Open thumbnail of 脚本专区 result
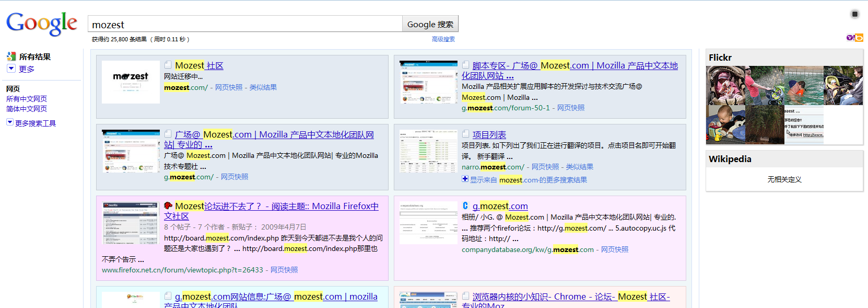Screen dimensions: 868x308 [x=428, y=82]
